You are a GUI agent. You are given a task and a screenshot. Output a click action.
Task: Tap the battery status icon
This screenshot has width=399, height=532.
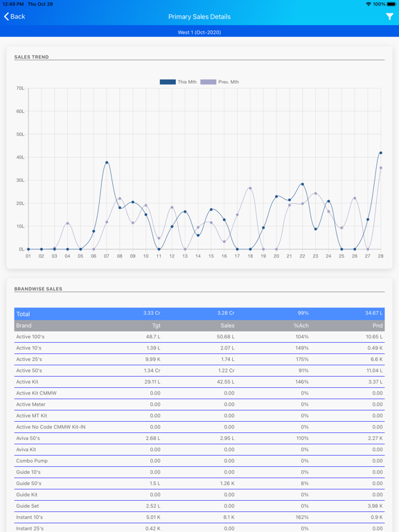pos(391,4)
